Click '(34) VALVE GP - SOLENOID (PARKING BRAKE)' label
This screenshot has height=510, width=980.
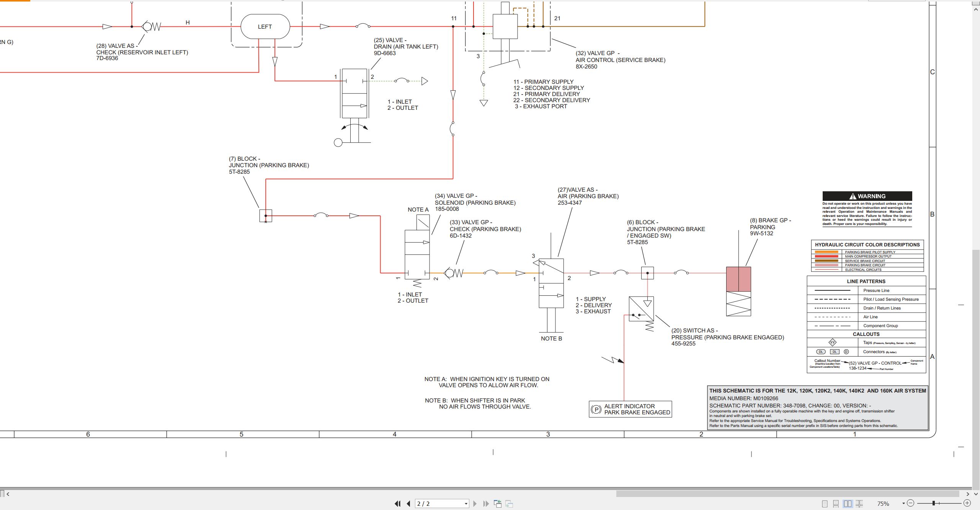coord(475,199)
